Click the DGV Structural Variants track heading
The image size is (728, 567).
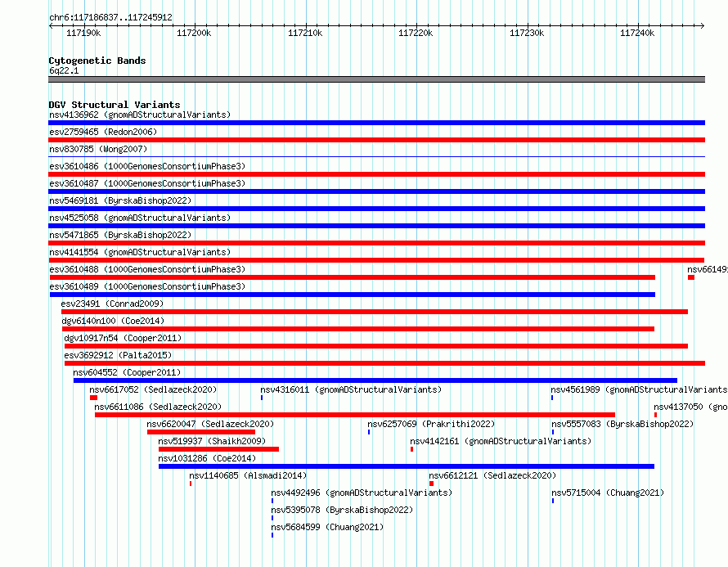click(x=115, y=105)
